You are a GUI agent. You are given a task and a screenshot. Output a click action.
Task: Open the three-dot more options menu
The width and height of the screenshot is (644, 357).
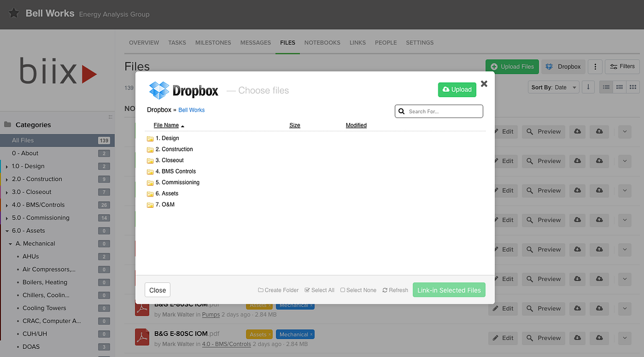tap(595, 67)
